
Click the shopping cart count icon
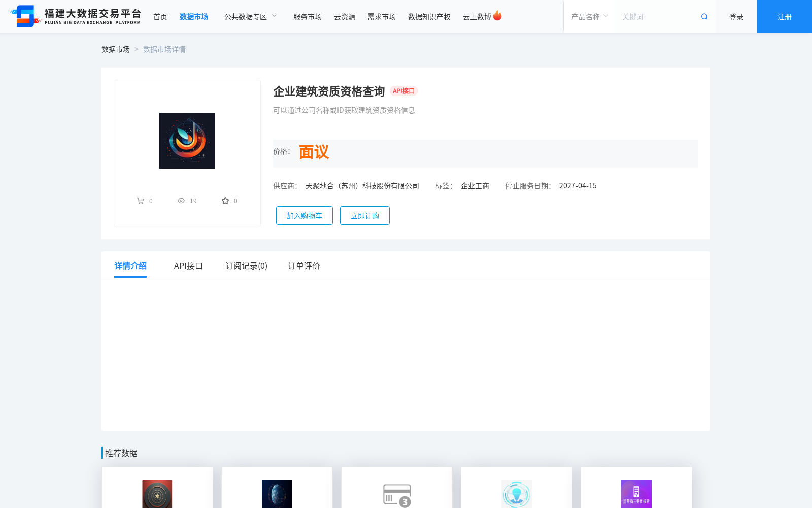141,201
